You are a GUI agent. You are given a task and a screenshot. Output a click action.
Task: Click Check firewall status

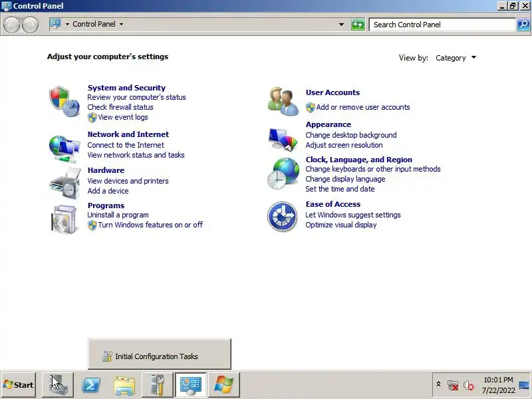tap(120, 107)
